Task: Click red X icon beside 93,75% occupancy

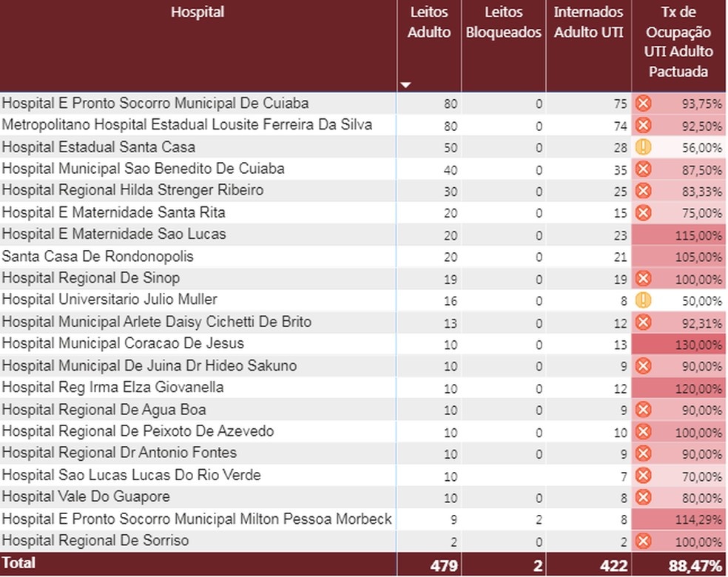Action: click(x=643, y=103)
